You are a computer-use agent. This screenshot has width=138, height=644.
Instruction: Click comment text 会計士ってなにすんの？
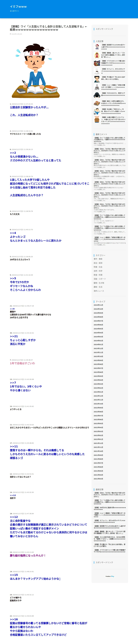[21, 477]
